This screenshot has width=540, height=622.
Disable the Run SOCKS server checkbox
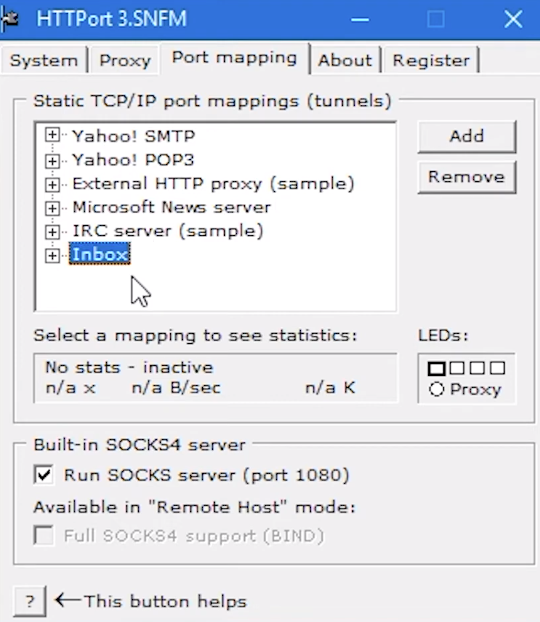[x=44, y=475]
